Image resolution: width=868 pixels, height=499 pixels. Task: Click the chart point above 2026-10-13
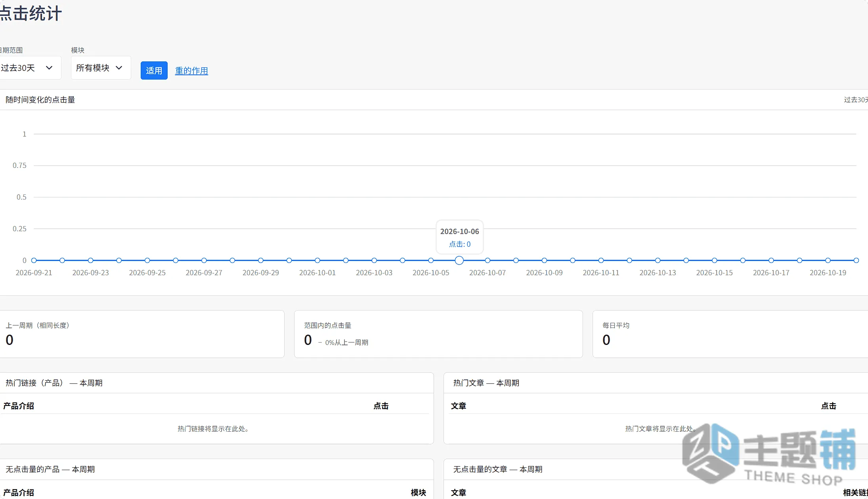658,260
